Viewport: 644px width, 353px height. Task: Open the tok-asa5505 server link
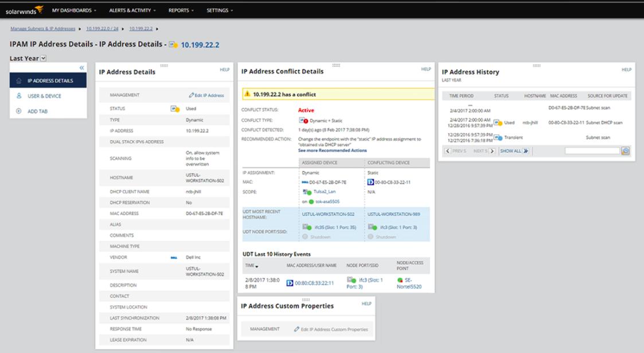[327, 202]
